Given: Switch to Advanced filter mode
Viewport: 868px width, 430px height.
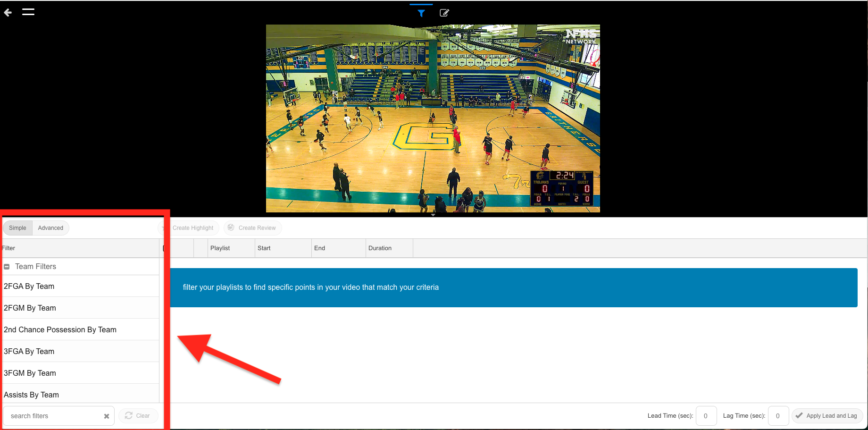Looking at the screenshot, I should (50, 228).
